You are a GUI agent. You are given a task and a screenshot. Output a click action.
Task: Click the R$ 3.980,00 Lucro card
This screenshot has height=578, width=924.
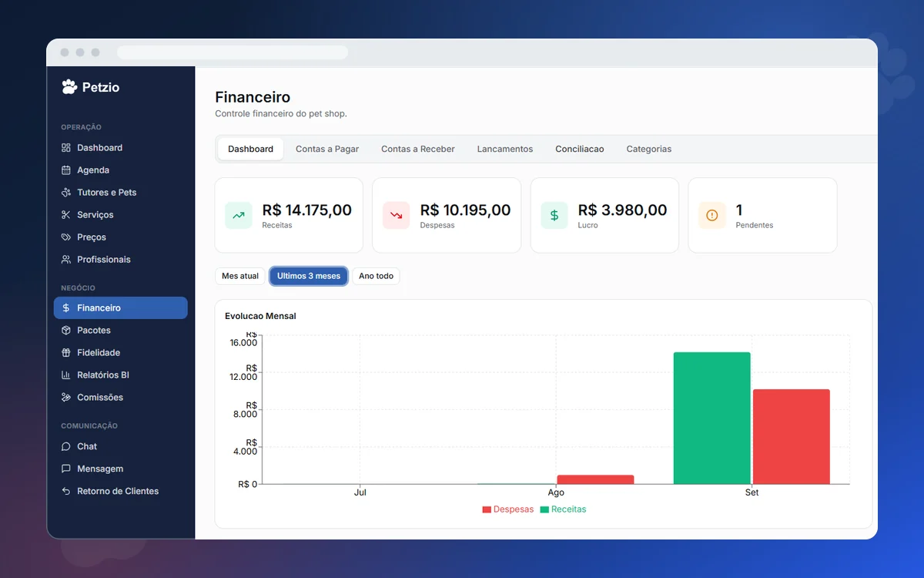point(604,216)
